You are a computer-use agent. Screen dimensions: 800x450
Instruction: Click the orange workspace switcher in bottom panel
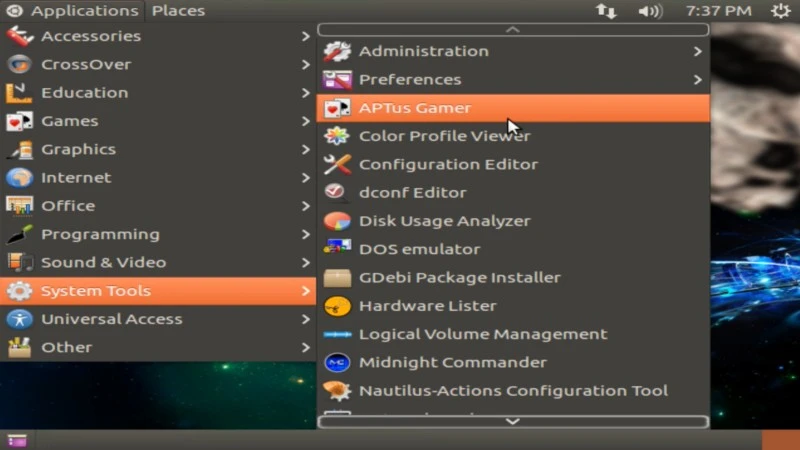coord(781,440)
